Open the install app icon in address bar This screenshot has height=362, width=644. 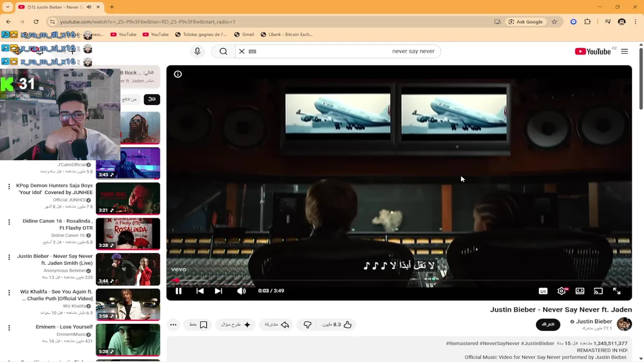coord(498,22)
